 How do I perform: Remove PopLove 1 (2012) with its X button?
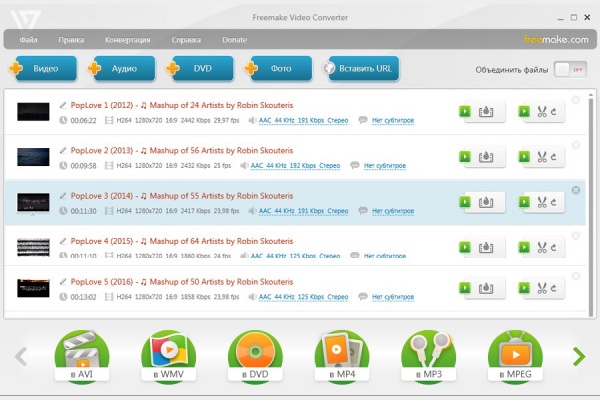pyautogui.click(x=576, y=100)
